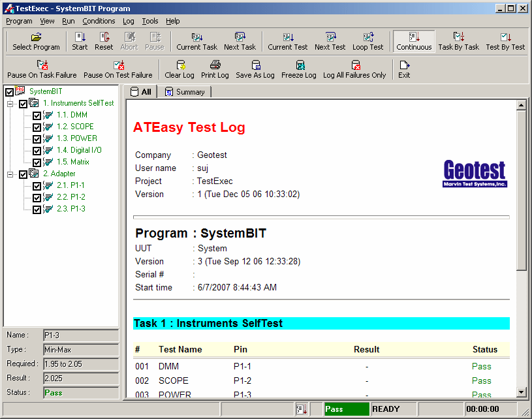Click the log scrollbar down arrow
The height and width of the screenshot is (419, 532).
click(521, 392)
